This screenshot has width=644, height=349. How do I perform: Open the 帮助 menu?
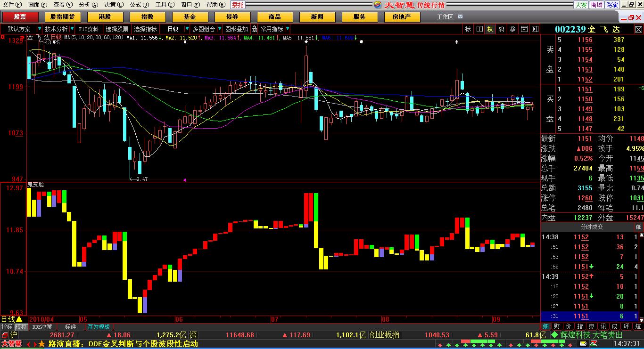[x=215, y=5]
